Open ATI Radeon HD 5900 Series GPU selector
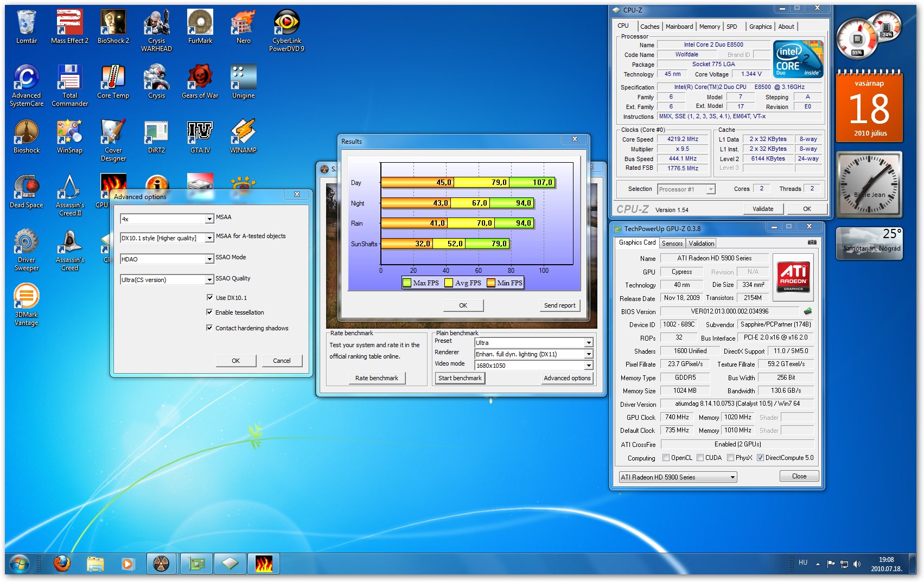The width and height of the screenshot is (924, 582). click(678, 477)
